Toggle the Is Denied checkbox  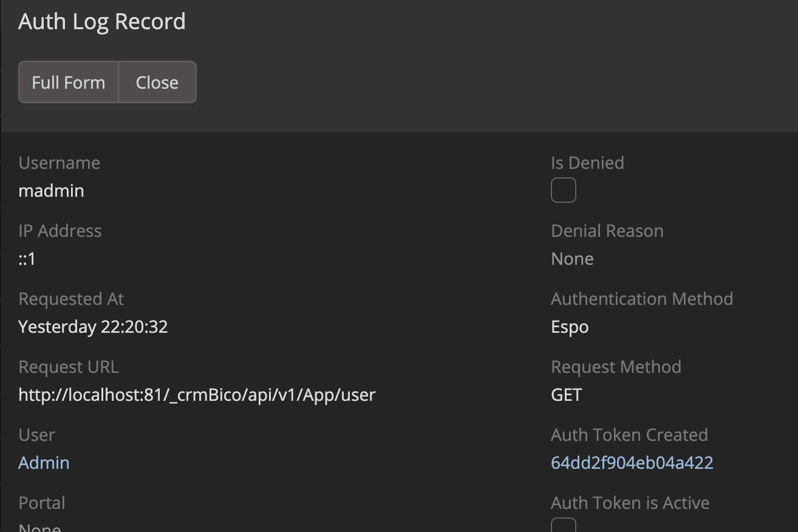coord(563,191)
